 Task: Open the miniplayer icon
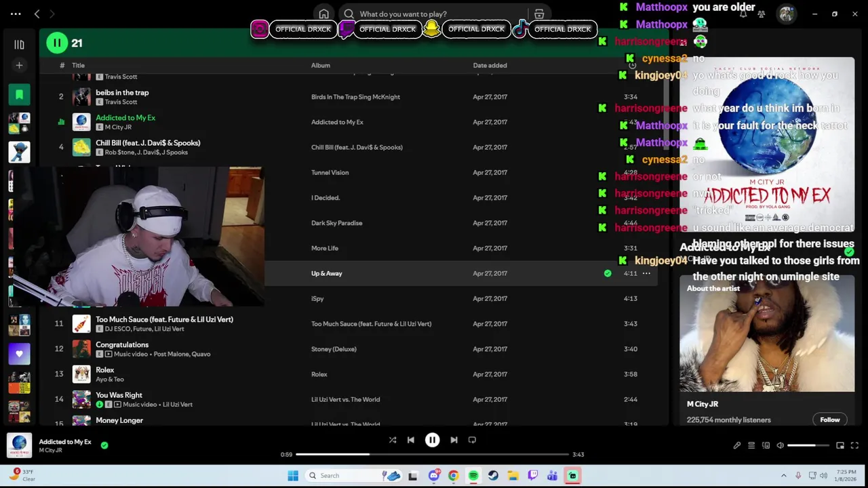(840, 445)
